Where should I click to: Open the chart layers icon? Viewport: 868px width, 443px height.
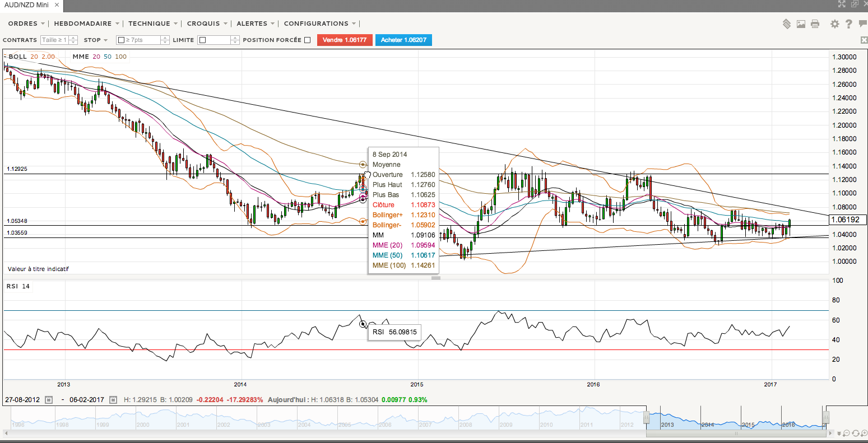point(787,24)
